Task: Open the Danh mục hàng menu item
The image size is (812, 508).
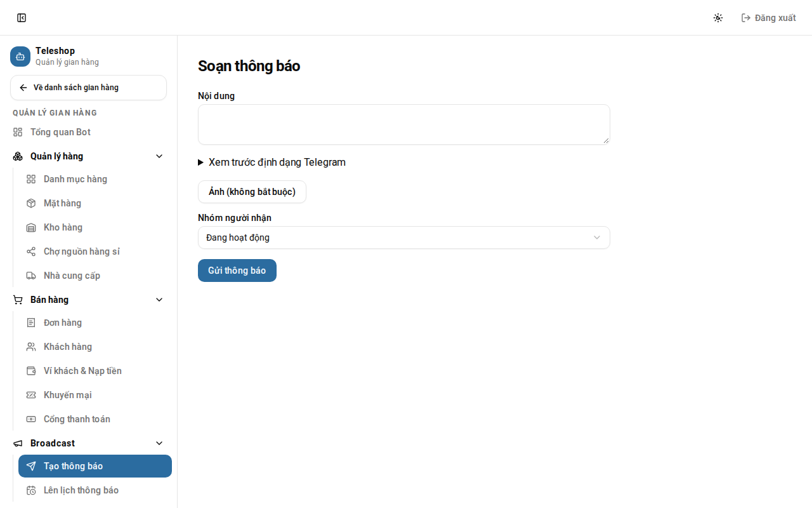Action: [95, 179]
